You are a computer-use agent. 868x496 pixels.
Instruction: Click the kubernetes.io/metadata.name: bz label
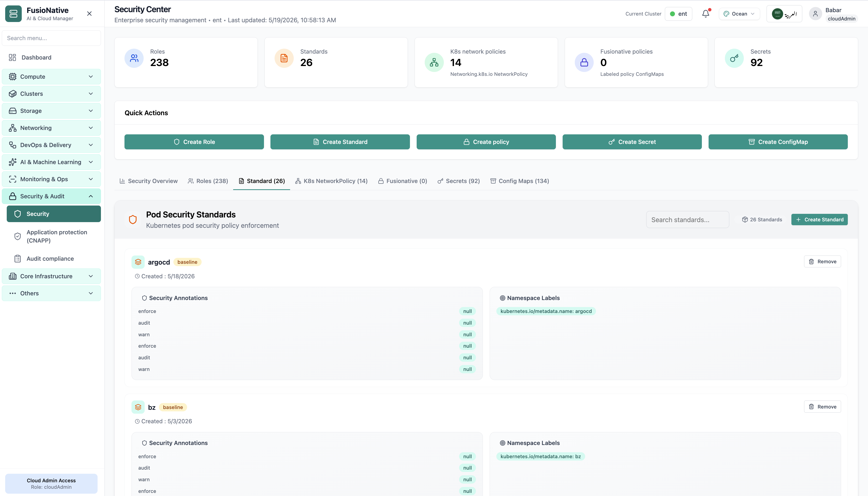[540, 456]
